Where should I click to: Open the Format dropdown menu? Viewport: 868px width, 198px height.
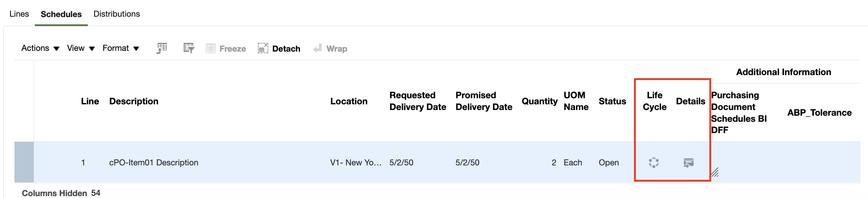pyautogui.click(x=121, y=48)
